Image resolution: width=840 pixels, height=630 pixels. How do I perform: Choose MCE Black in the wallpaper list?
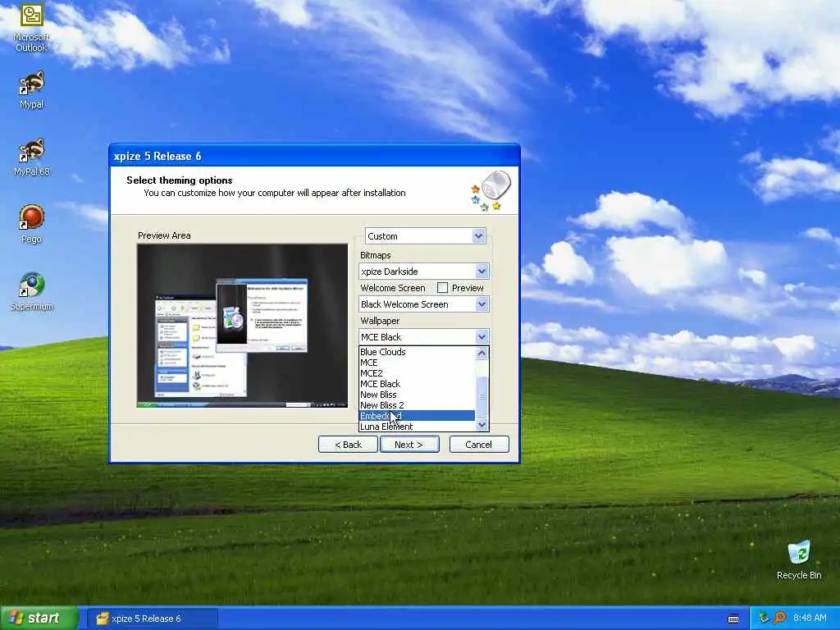click(417, 384)
